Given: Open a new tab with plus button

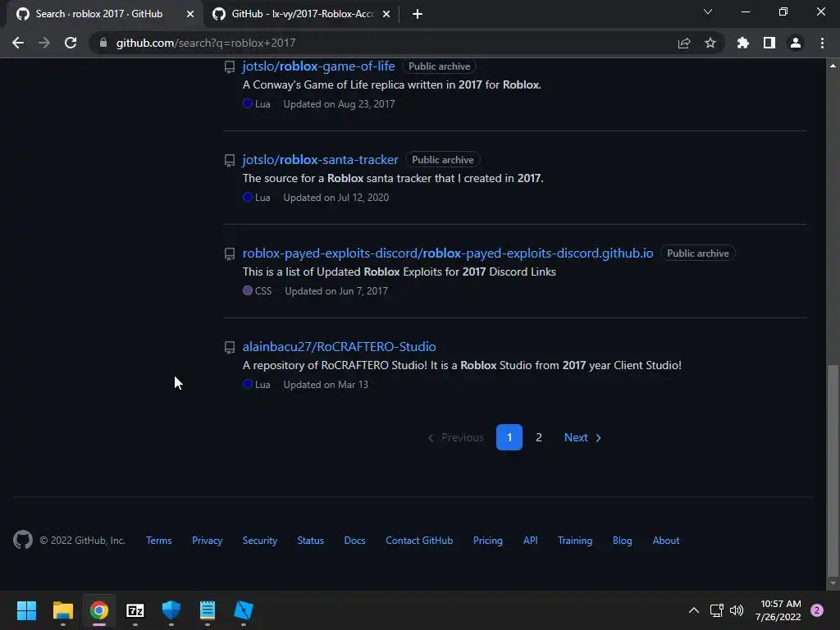Looking at the screenshot, I should 418,14.
